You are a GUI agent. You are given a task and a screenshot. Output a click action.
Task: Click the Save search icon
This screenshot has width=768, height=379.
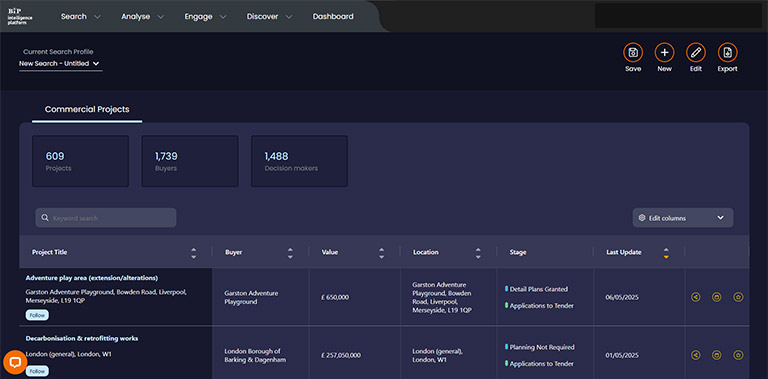[x=633, y=52]
